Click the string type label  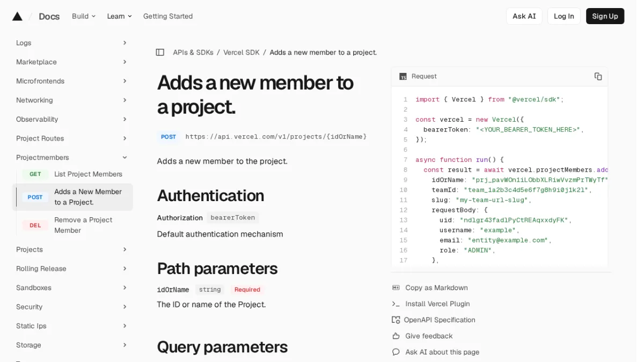click(210, 290)
